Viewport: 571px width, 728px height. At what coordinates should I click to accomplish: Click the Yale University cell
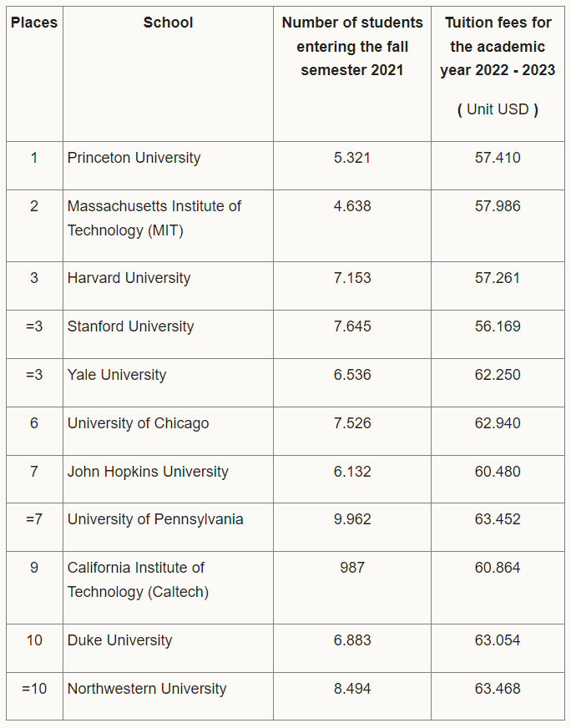168,382
